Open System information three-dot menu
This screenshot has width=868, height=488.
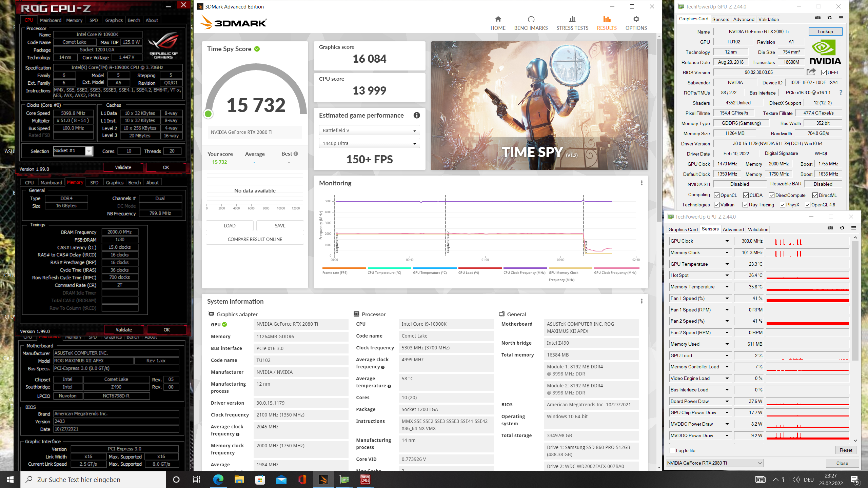click(642, 301)
